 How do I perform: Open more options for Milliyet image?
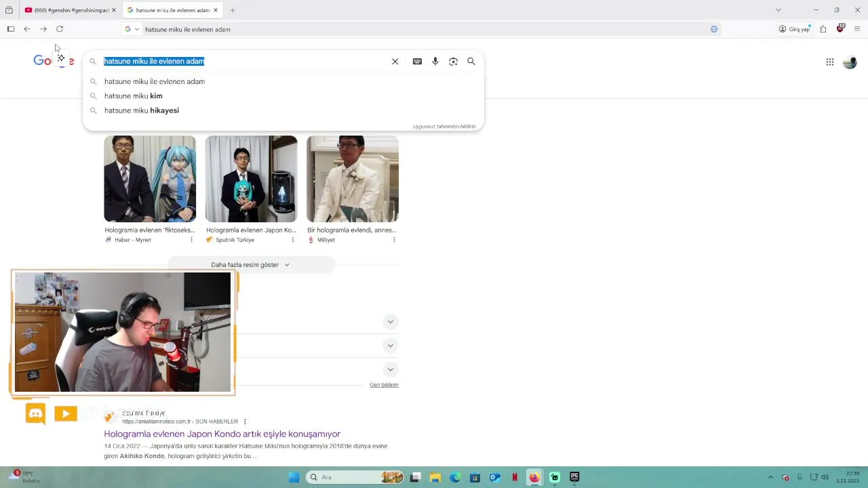[x=394, y=240]
